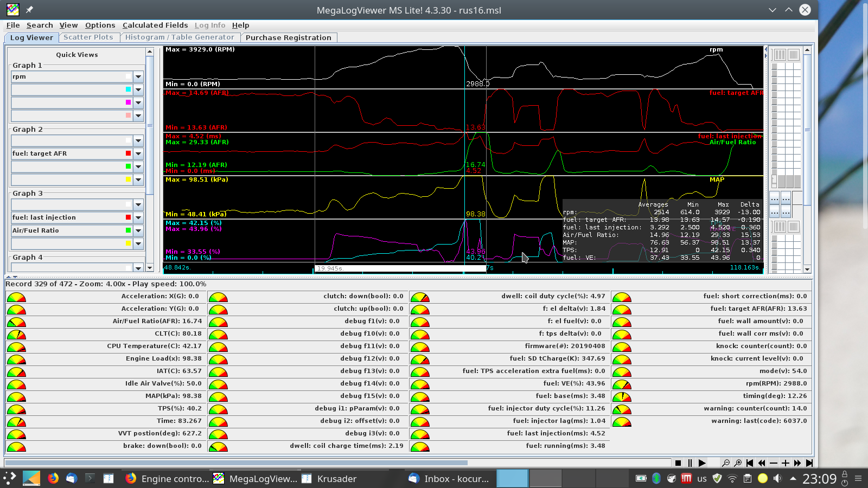Click the fuel: VE(%) gauge icon
This screenshot has width=868, height=488.
[x=420, y=384]
